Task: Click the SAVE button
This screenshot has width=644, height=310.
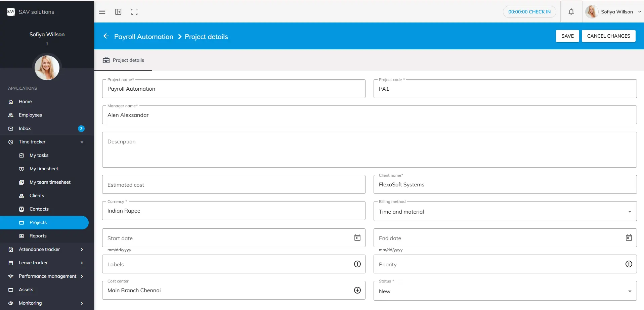Action: [567, 36]
